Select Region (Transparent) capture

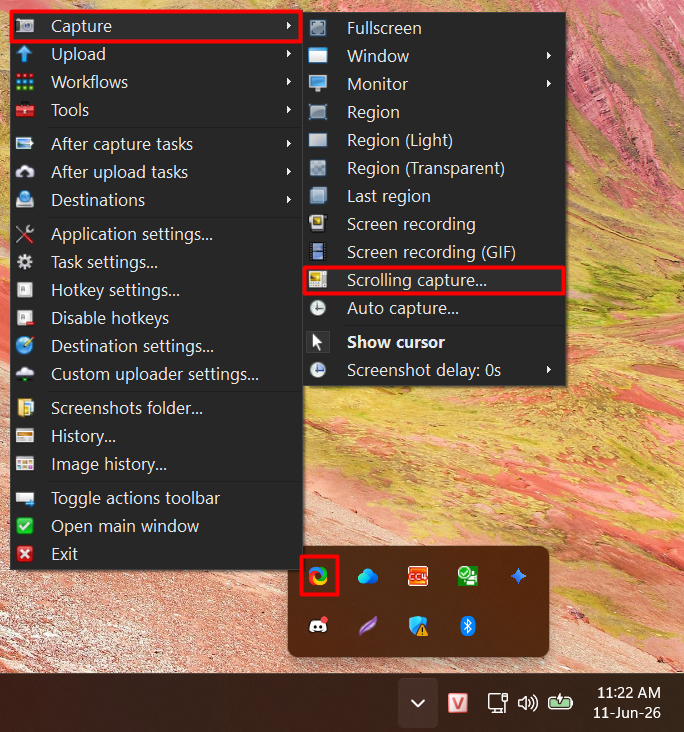[434, 168]
